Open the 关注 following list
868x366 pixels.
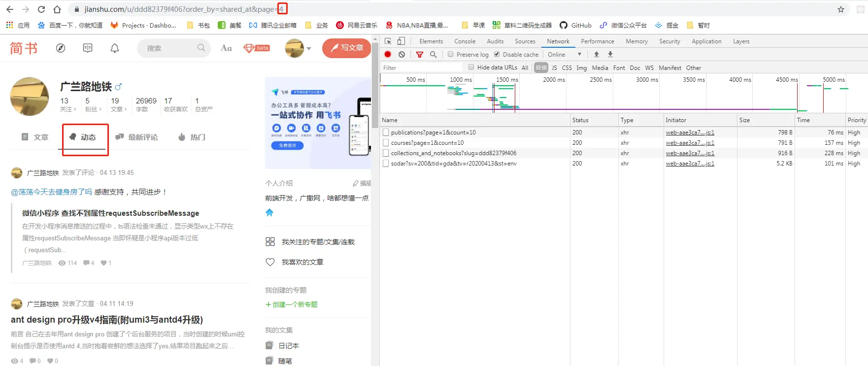[67, 104]
